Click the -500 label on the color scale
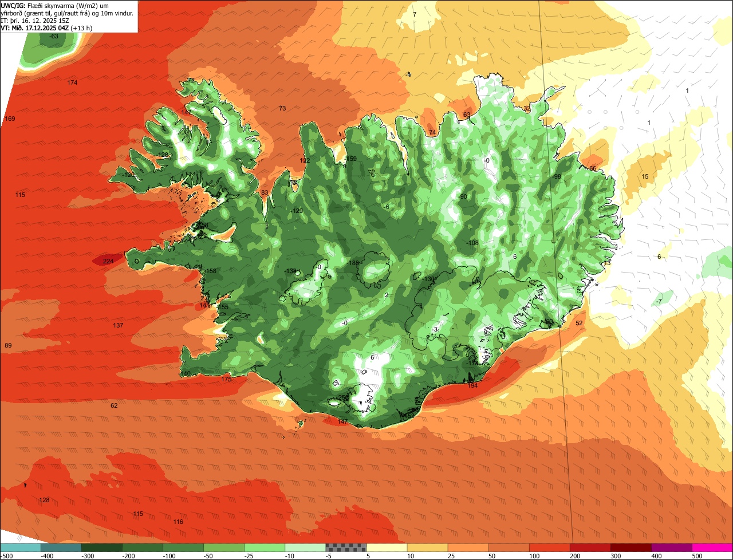This screenshot has width=733, height=560. (x=7, y=556)
